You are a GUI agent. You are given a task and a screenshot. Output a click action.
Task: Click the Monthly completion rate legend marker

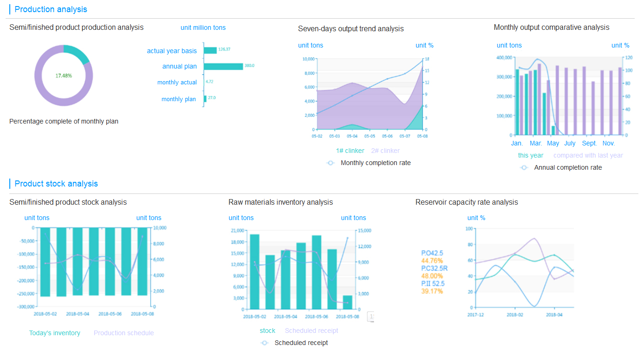[x=331, y=163]
